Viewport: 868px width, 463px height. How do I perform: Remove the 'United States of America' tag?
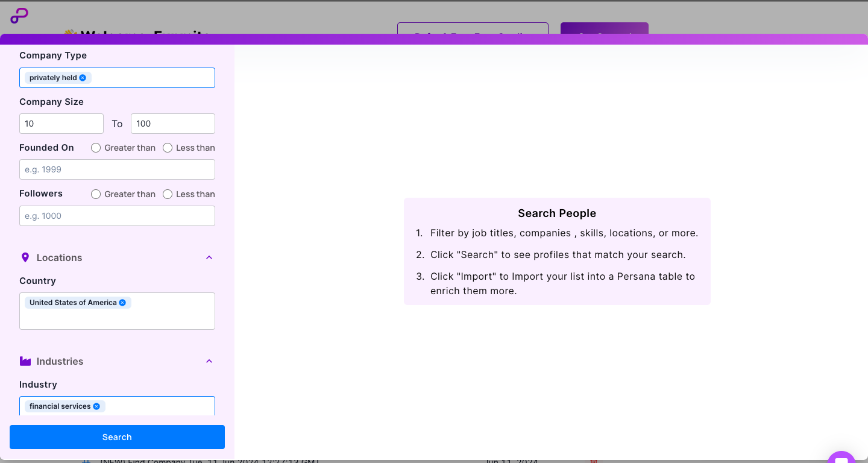coord(122,303)
